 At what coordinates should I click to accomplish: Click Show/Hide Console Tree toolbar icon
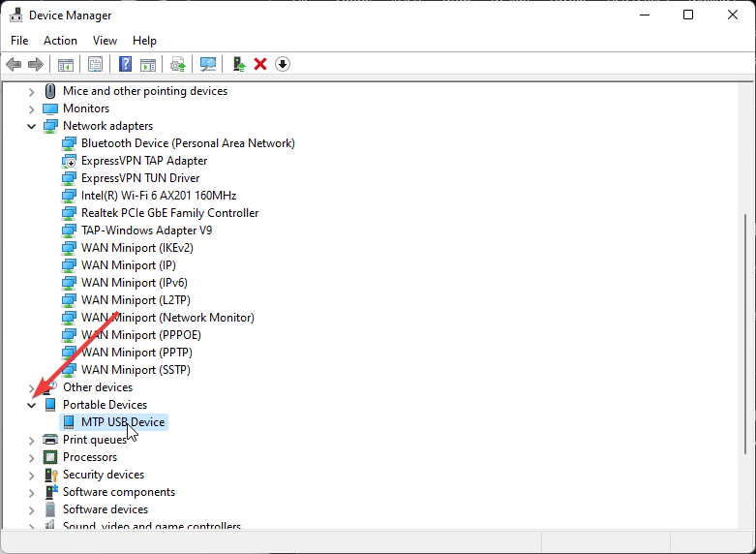66,64
